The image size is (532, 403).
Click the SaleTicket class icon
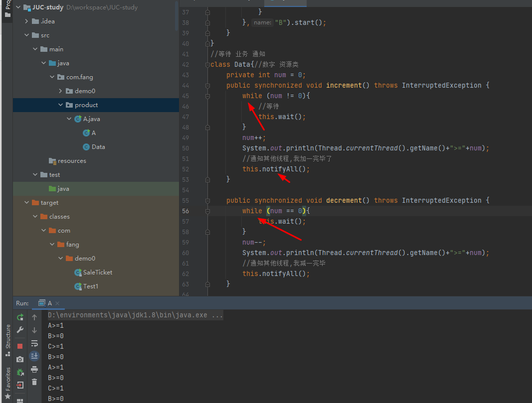[78, 272]
